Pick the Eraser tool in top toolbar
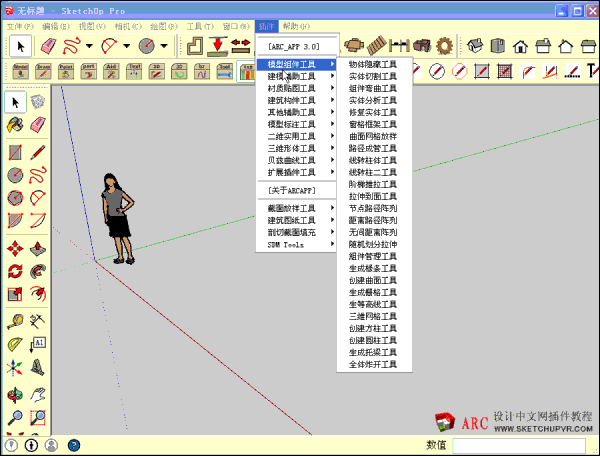 (48, 46)
